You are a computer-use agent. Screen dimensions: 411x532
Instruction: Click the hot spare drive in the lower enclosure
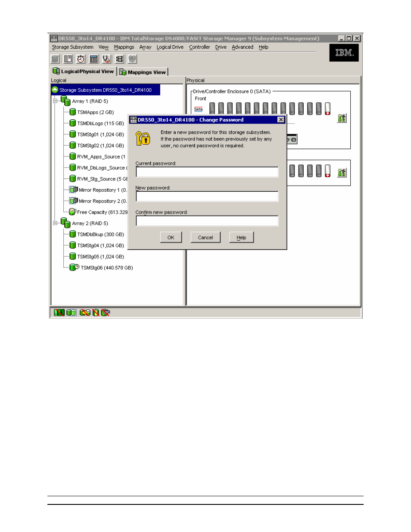pos(328,171)
